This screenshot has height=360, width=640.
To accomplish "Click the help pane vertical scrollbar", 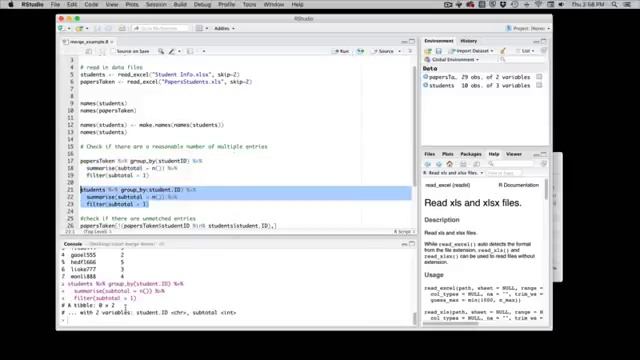I will click(x=546, y=189).
